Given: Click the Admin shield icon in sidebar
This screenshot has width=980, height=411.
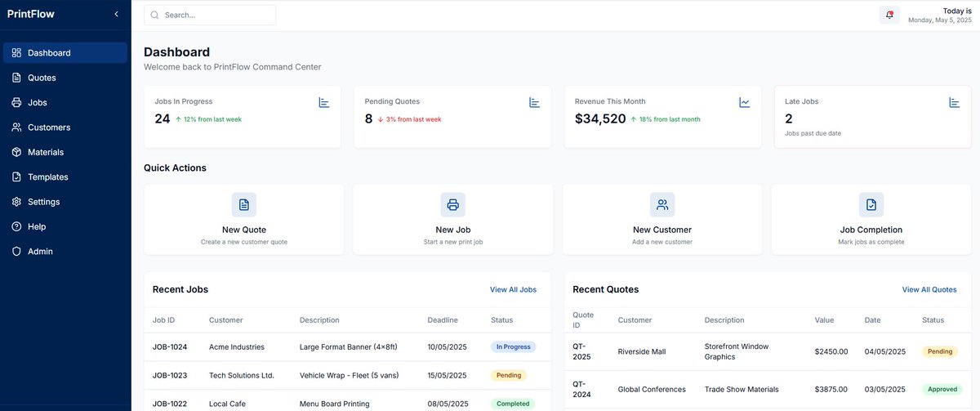Looking at the screenshot, I should click(x=16, y=252).
